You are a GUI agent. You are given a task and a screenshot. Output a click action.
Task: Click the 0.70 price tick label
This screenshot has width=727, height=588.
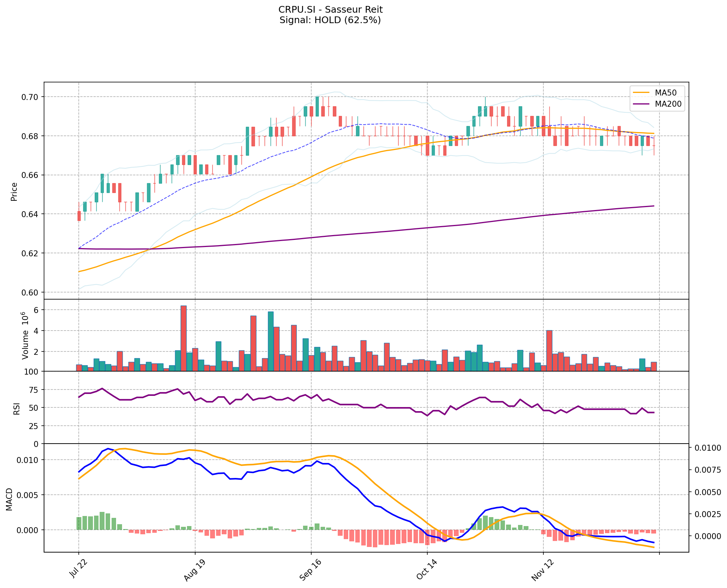click(31, 97)
